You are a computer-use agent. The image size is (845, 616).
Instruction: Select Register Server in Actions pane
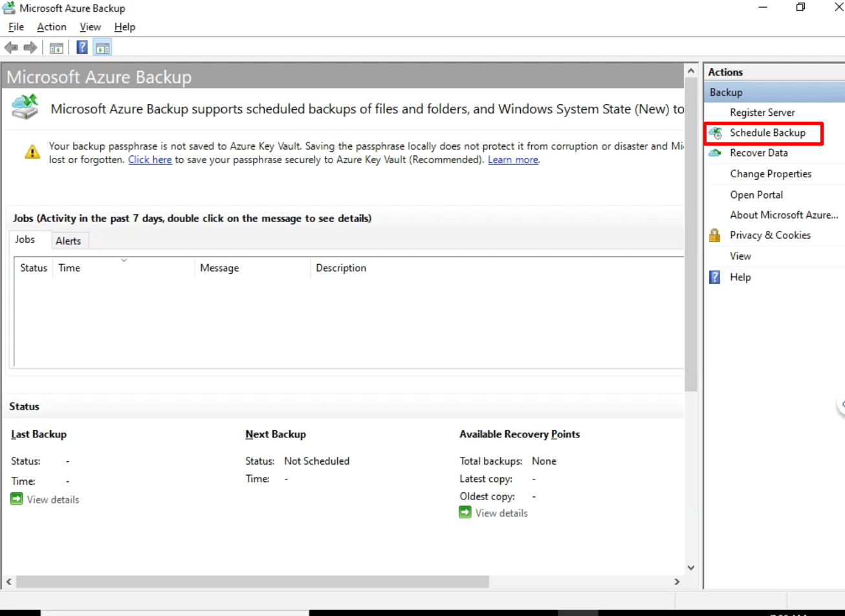pyautogui.click(x=762, y=113)
